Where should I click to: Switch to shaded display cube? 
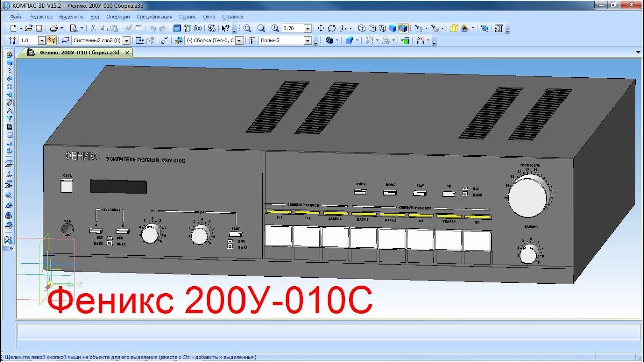393,28
